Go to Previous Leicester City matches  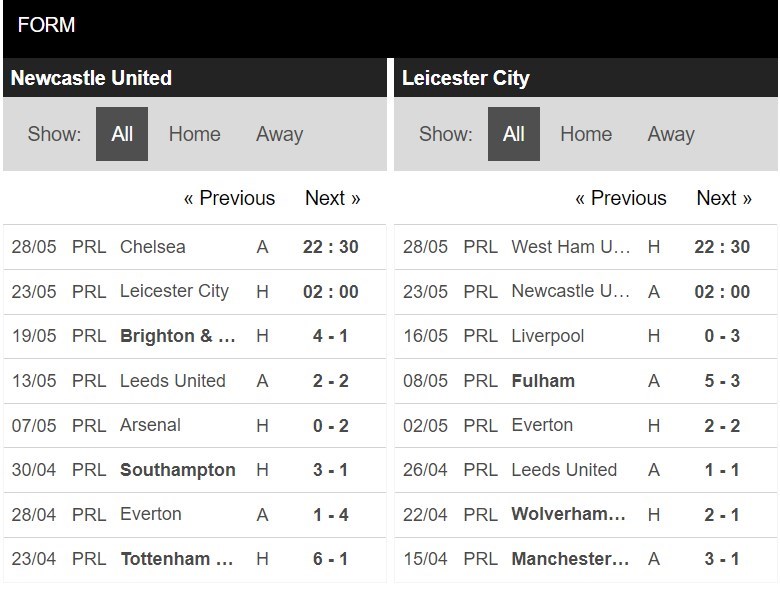coord(621,198)
